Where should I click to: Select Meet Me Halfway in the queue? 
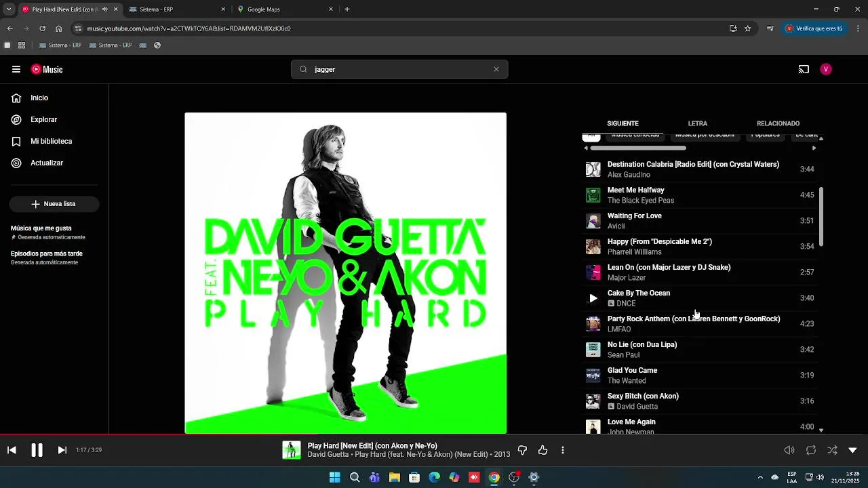point(700,195)
